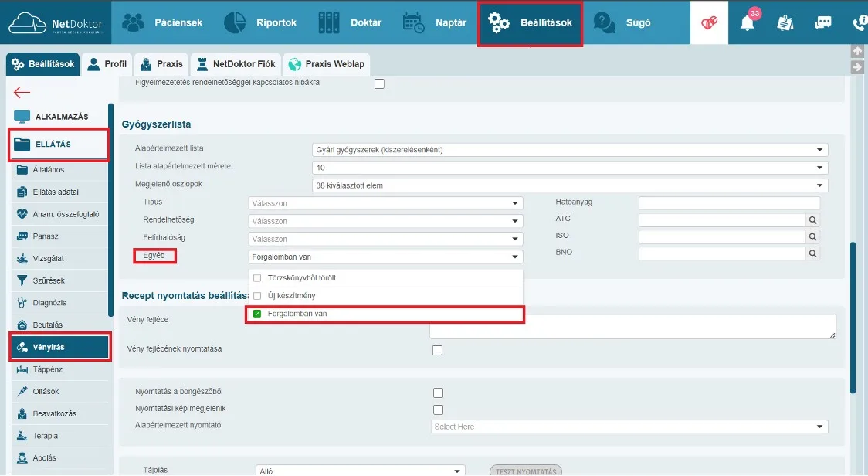This screenshot has width=868, height=476.
Task: Expand the ALKALMAZÁS section
Action: 59,117
